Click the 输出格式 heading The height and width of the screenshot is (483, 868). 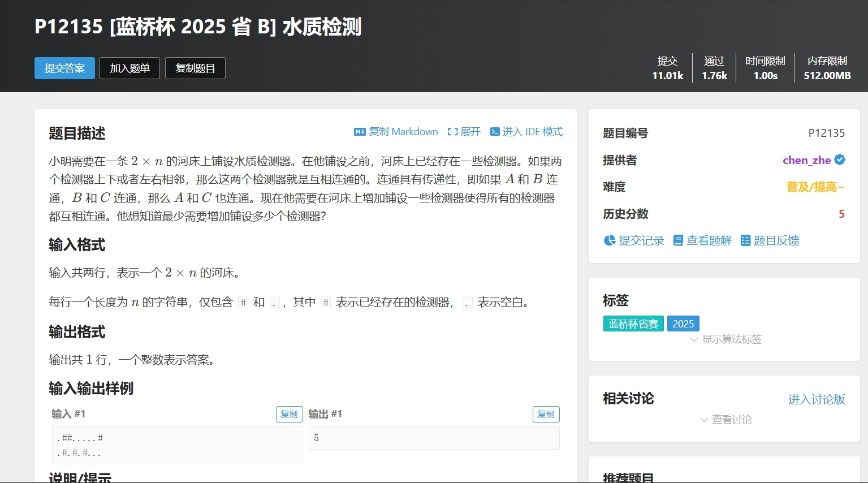pyautogui.click(x=77, y=332)
